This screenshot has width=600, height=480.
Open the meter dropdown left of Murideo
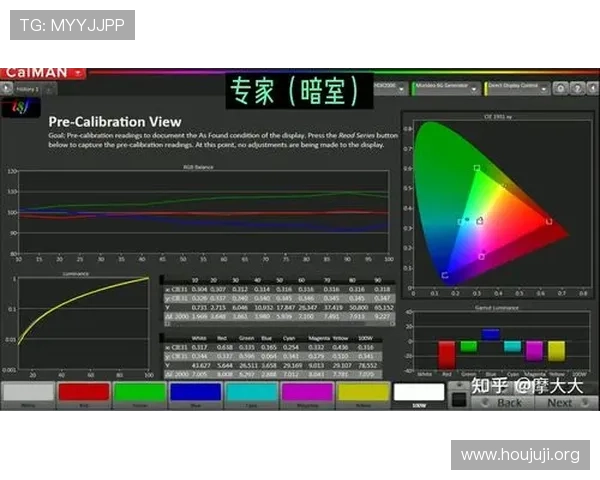pos(391,88)
